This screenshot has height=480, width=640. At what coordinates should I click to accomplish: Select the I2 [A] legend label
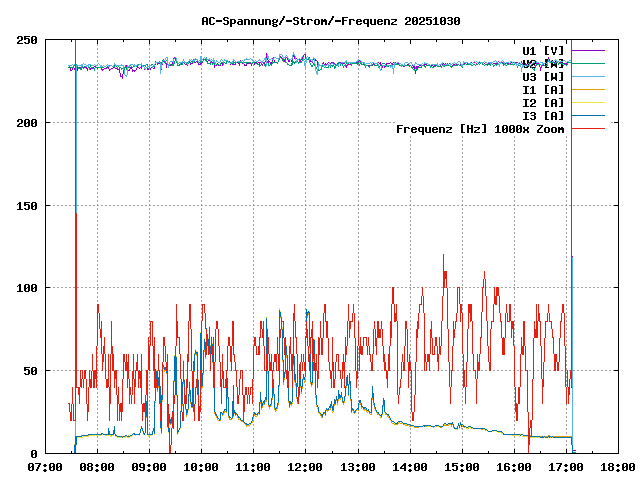click(x=543, y=102)
